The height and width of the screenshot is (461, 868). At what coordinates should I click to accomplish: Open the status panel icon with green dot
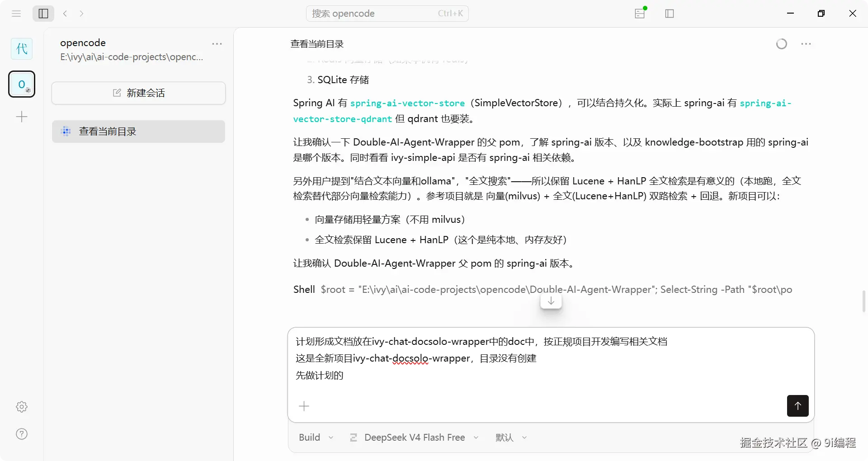click(x=640, y=13)
